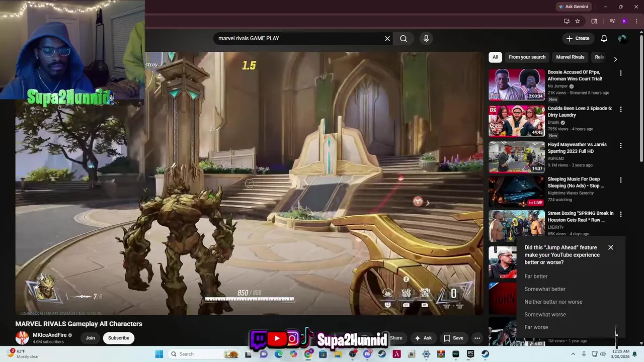Clear the YouTube search text with X

387,39
